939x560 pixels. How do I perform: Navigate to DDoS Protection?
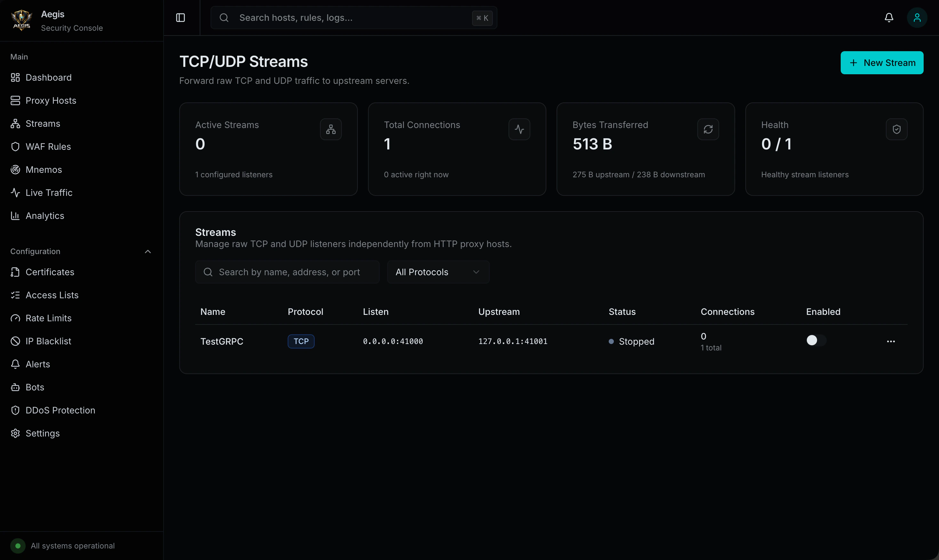coord(60,410)
